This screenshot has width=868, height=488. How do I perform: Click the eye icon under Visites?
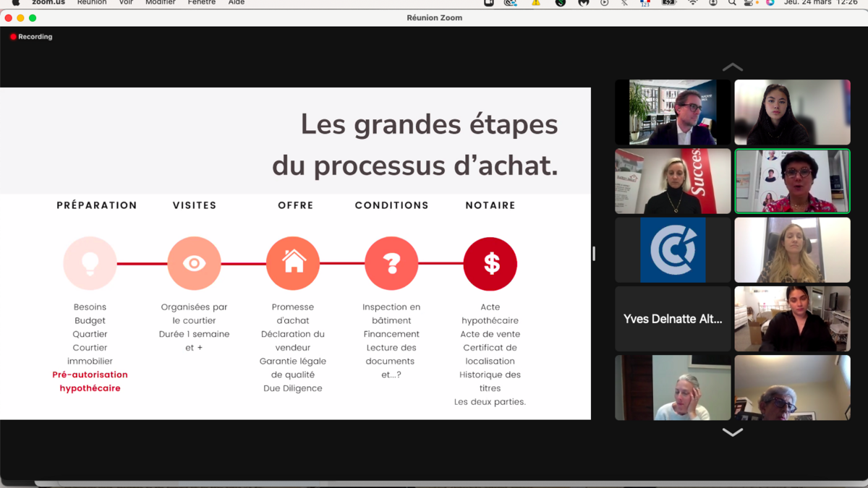click(194, 264)
